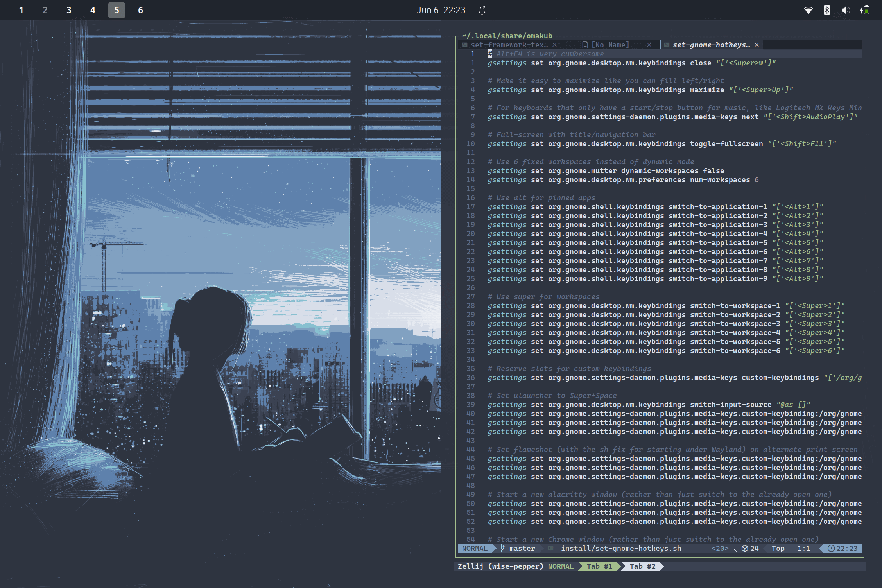Switch to workspace 3 in top bar
882x588 pixels.
[x=69, y=10]
